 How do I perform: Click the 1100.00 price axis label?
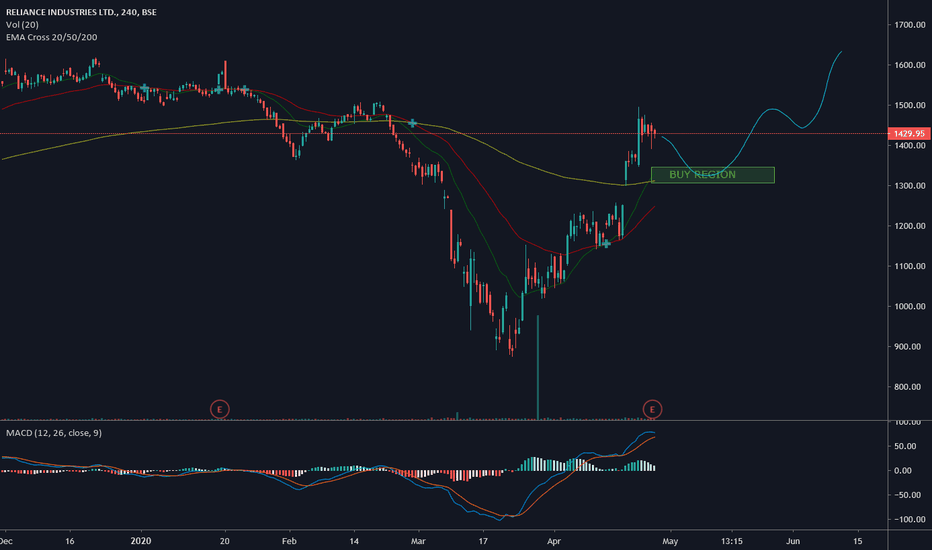pos(910,266)
